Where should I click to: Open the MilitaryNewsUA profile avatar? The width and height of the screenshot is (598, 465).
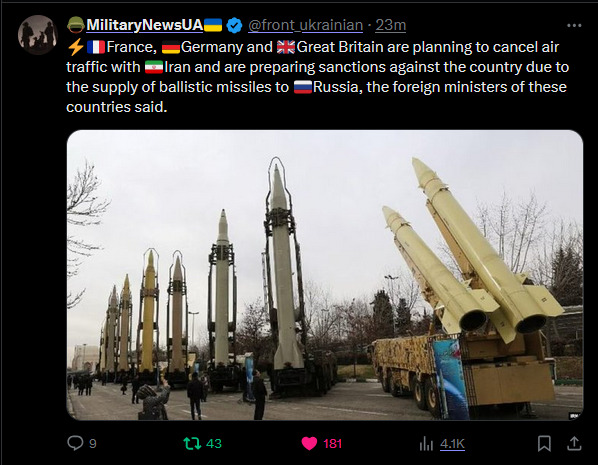37,35
